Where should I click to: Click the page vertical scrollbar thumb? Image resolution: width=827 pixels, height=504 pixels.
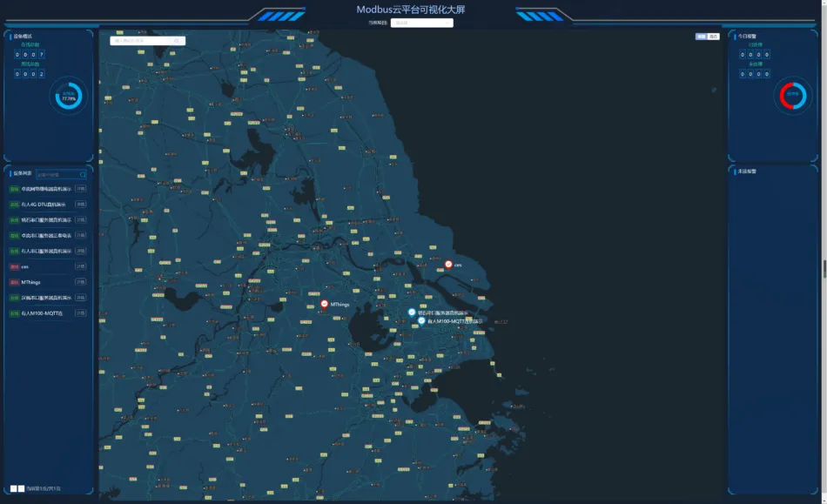[x=824, y=268]
